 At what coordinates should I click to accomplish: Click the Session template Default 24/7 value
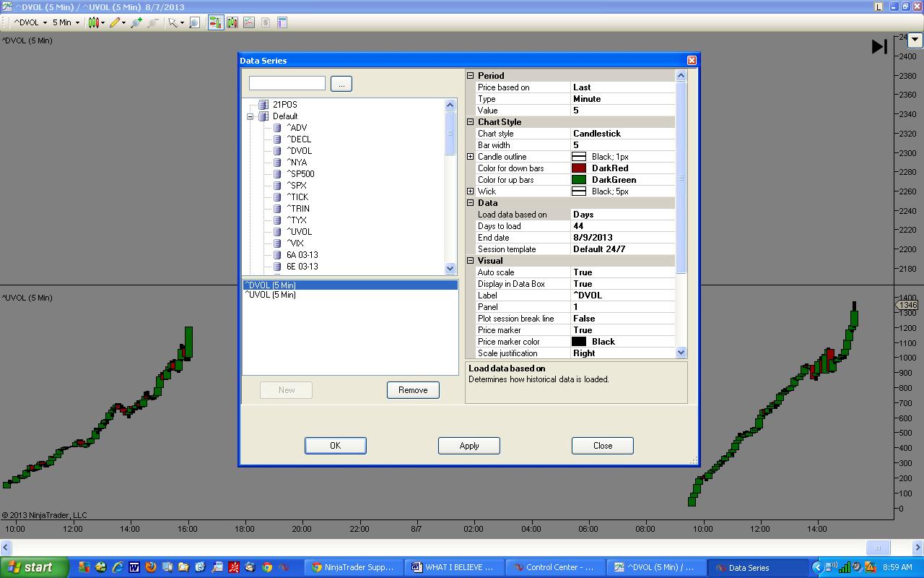coord(623,249)
